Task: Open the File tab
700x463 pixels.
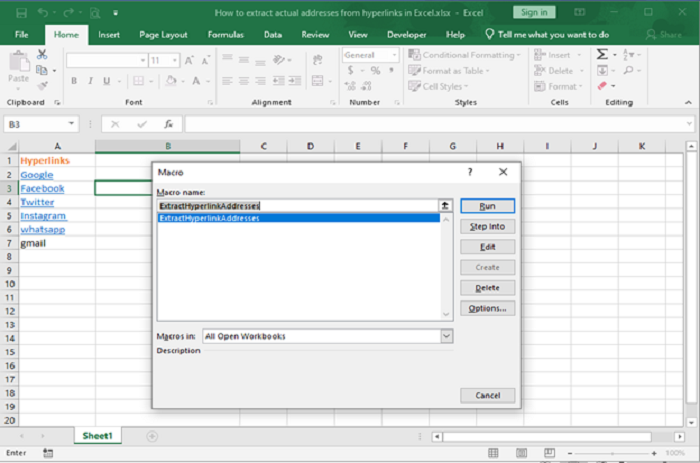Action: click(21, 34)
